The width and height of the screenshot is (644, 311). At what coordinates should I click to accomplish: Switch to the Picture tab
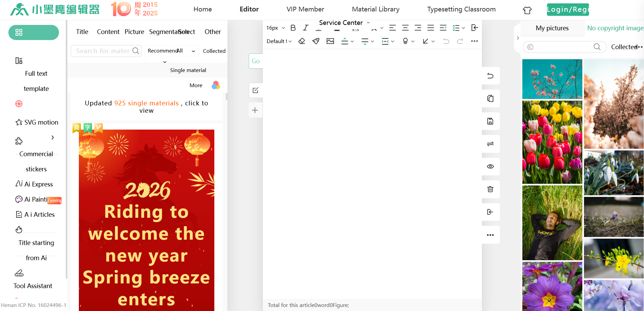[134, 32]
